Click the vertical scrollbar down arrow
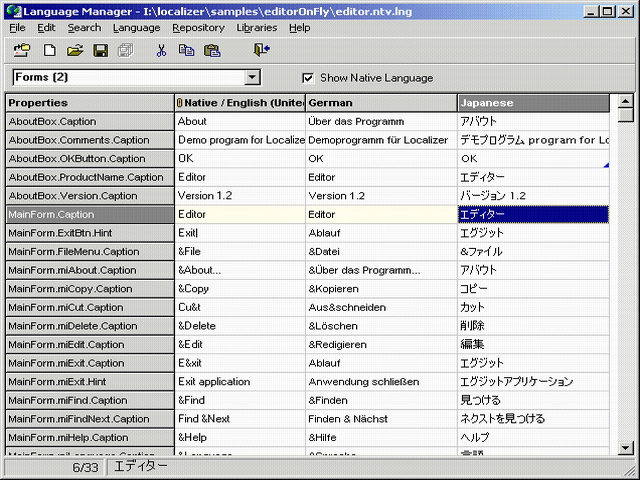 point(625,447)
